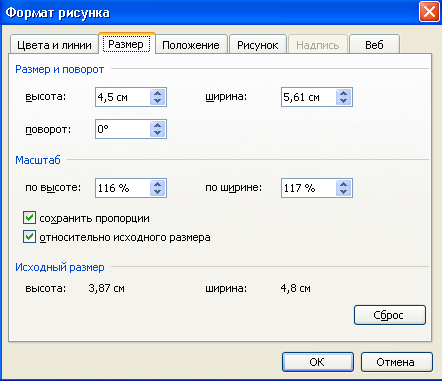Increase ширина value with up arrow
The width and height of the screenshot is (442, 381).
[x=344, y=93]
